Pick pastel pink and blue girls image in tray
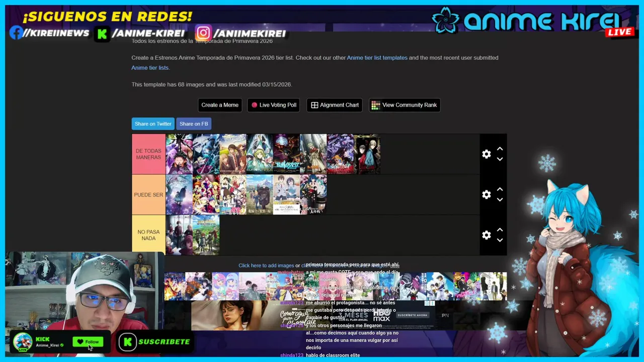The height and width of the screenshot is (362, 644). [x=225, y=286]
